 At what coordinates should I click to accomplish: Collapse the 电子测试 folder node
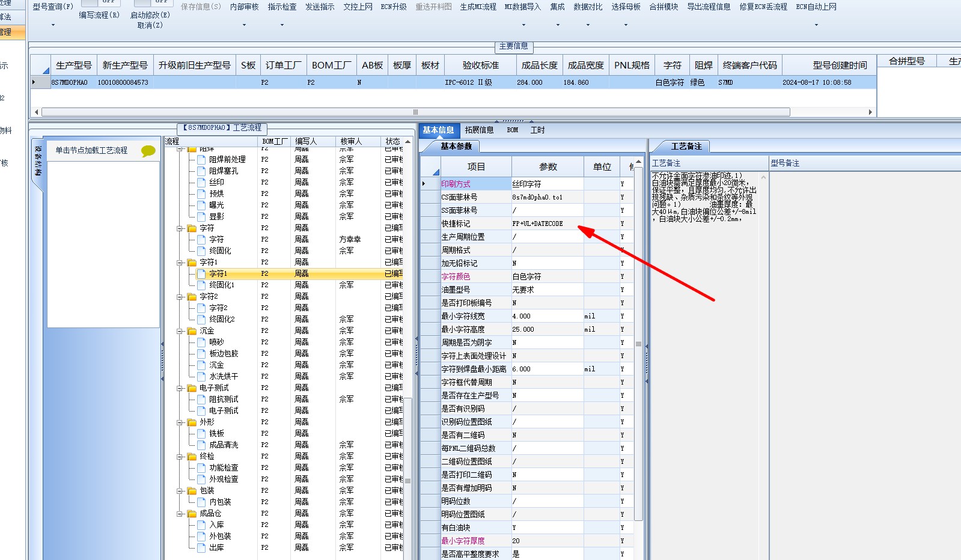click(x=180, y=388)
